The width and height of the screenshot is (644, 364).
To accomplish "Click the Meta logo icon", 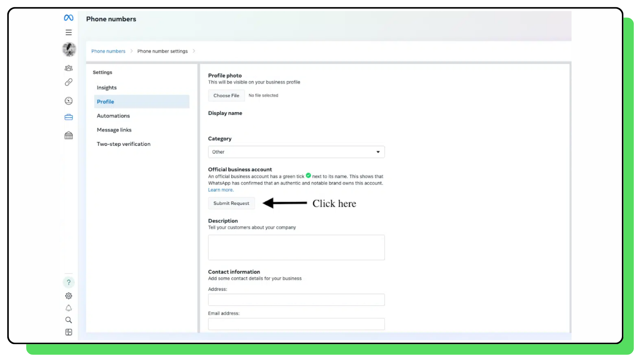I will [x=69, y=18].
